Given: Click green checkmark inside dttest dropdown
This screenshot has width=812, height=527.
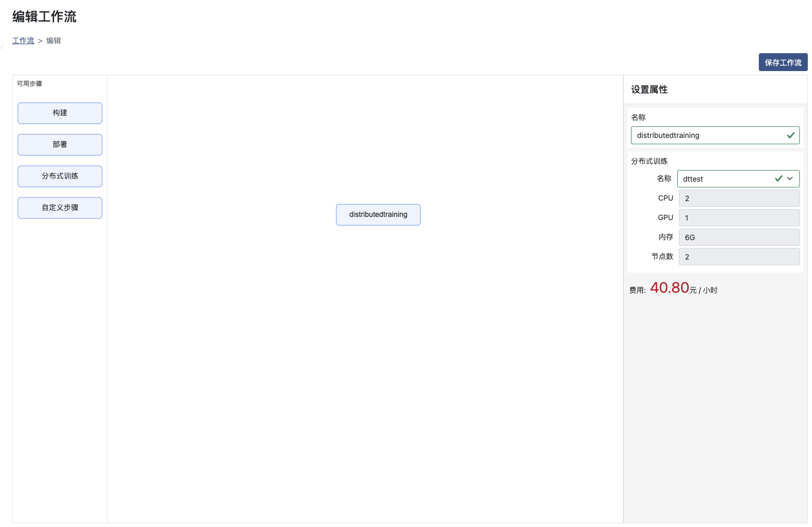Looking at the screenshot, I should click(778, 179).
